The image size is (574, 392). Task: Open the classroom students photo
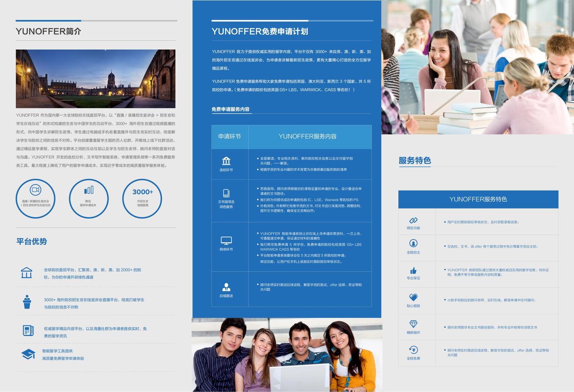(478, 67)
